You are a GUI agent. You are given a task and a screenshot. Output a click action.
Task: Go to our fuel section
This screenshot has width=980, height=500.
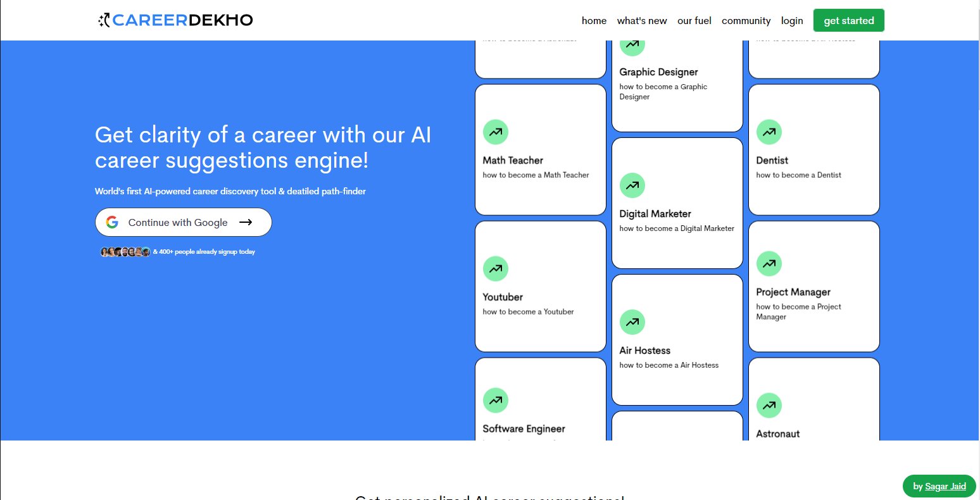[694, 21]
